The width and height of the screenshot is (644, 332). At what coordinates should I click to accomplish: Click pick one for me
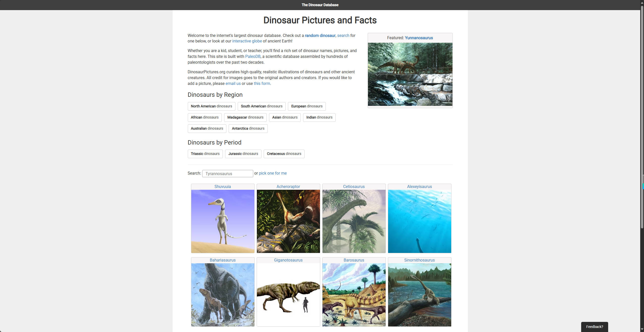(x=273, y=173)
